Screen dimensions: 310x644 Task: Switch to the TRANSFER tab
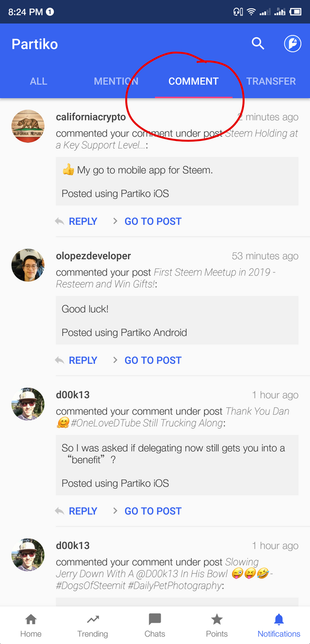point(271,81)
